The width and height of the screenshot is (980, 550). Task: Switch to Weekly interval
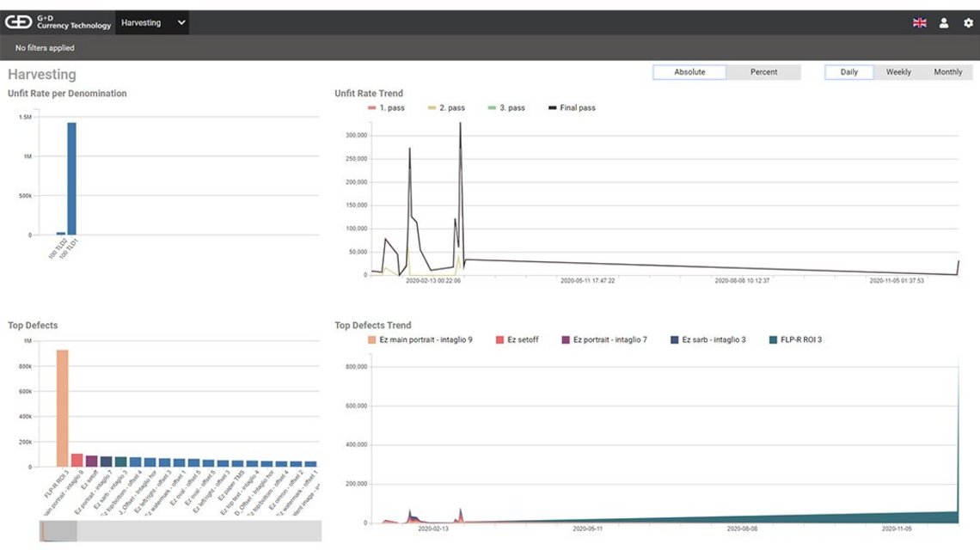898,72
